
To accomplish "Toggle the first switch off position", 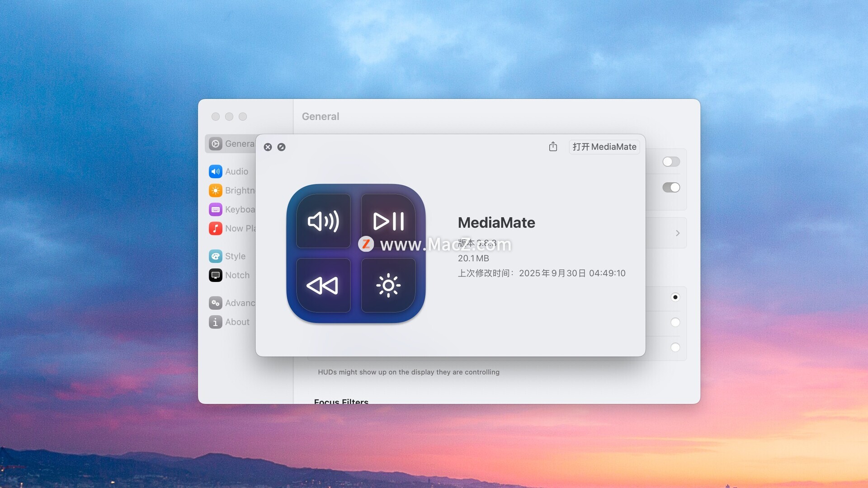I will pos(671,162).
